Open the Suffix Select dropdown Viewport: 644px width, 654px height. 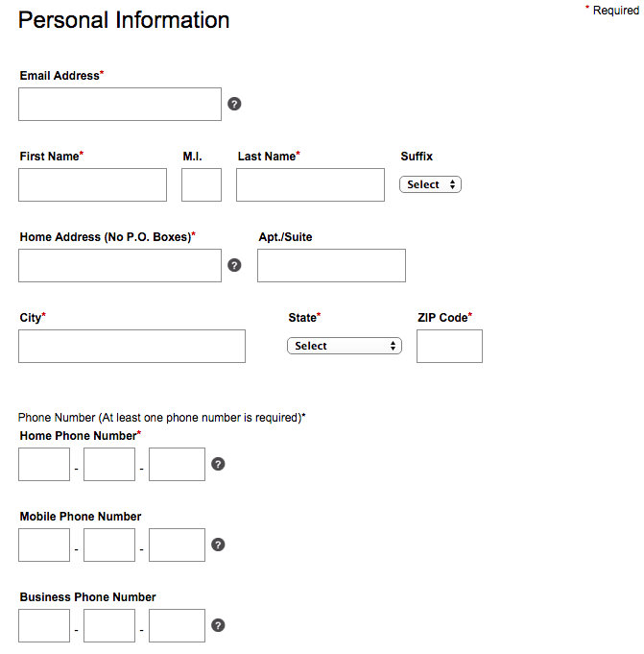[430, 184]
